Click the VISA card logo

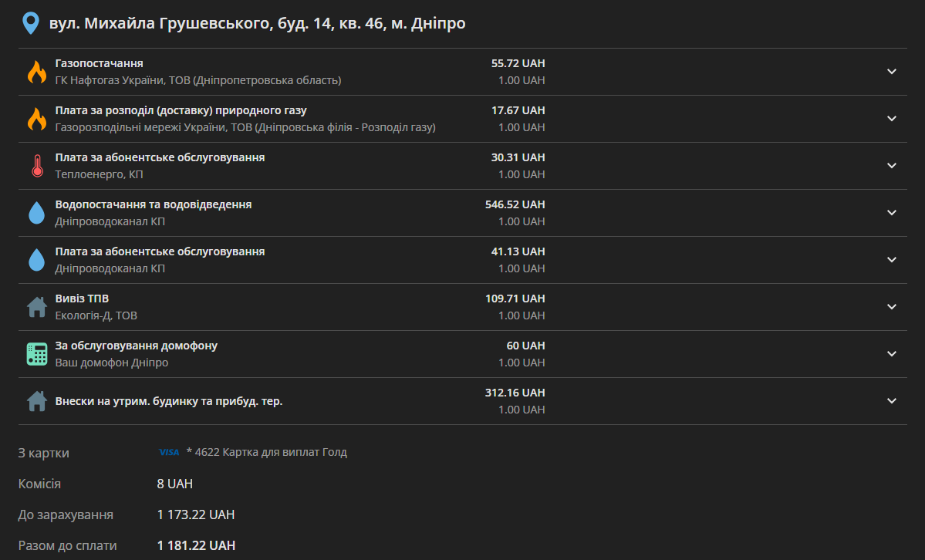click(169, 452)
